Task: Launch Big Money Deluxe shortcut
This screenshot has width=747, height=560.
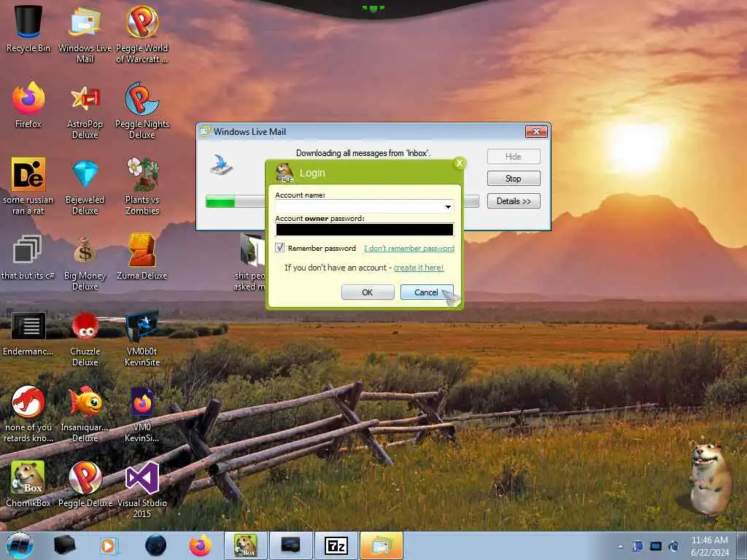Action: [x=85, y=262]
